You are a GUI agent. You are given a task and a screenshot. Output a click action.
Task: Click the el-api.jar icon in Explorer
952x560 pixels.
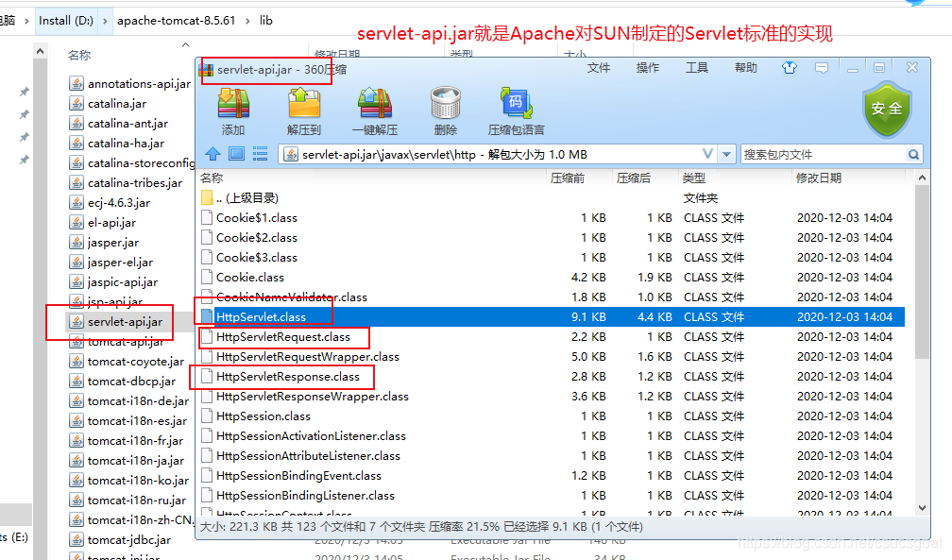(76, 222)
